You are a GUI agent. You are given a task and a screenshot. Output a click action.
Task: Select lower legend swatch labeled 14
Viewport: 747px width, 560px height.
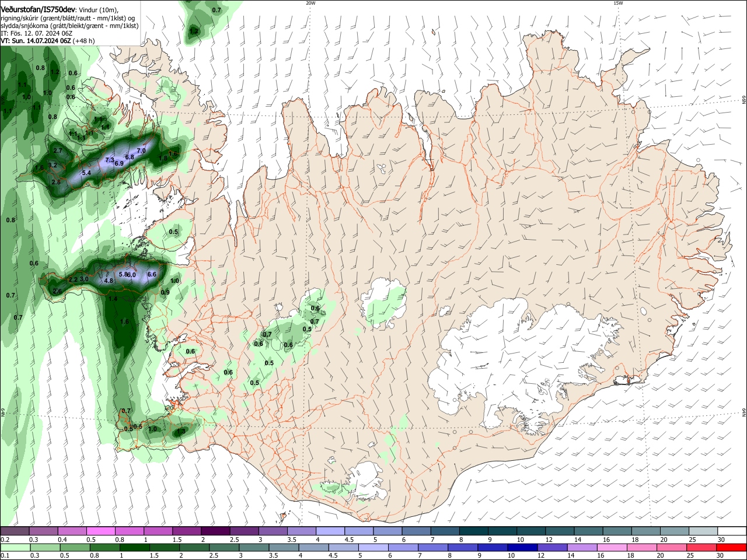click(581, 547)
